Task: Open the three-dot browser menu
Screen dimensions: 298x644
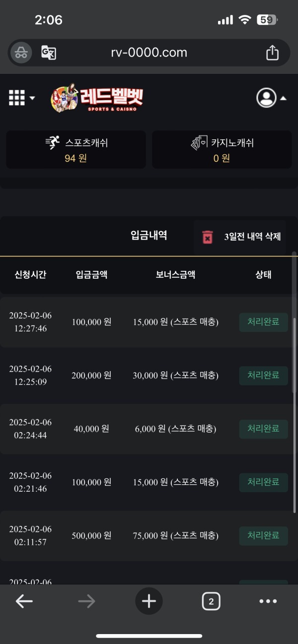Action: tap(268, 601)
